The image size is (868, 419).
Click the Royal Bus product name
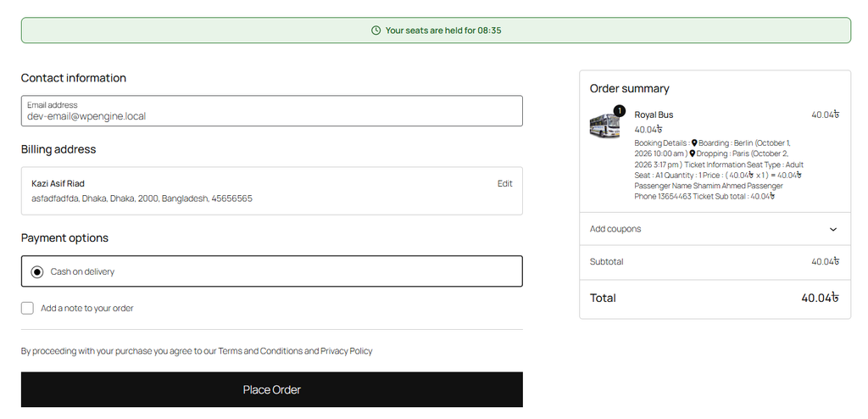tap(654, 115)
